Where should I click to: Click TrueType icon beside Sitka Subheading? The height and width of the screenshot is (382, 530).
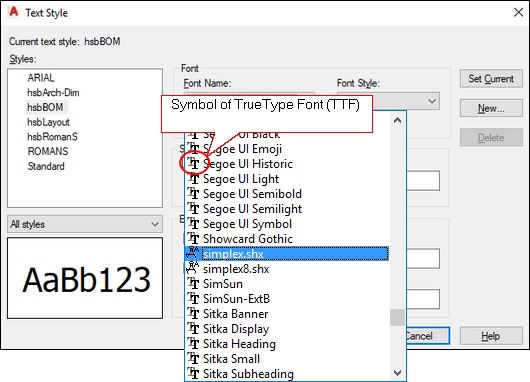(x=193, y=373)
